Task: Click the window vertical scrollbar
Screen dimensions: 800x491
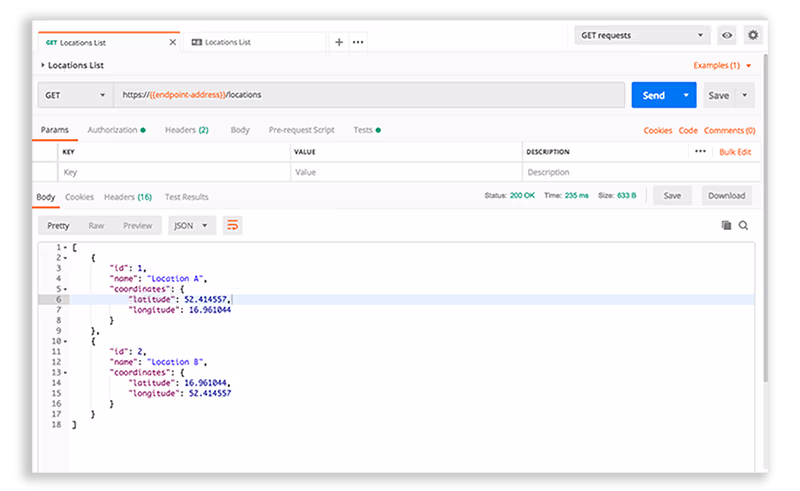Action: [x=765, y=217]
